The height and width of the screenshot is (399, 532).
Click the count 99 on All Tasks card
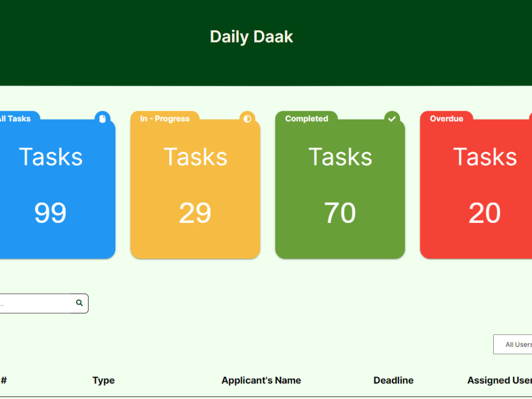[x=50, y=213]
